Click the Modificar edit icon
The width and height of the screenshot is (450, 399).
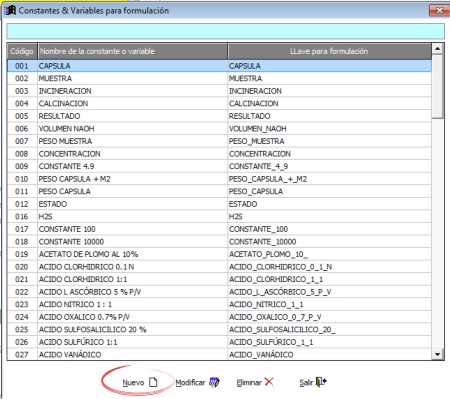[x=214, y=382]
